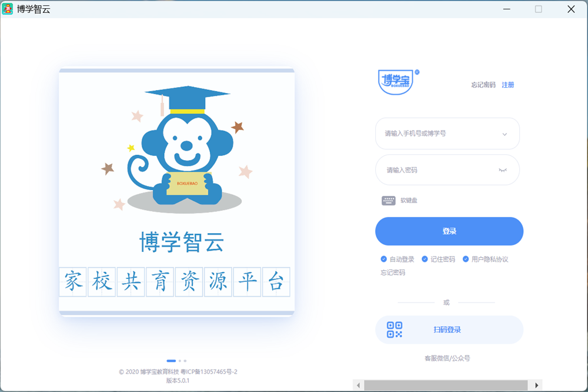Toggle the 用户隐私协议 checkbox

click(x=465, y=259)
